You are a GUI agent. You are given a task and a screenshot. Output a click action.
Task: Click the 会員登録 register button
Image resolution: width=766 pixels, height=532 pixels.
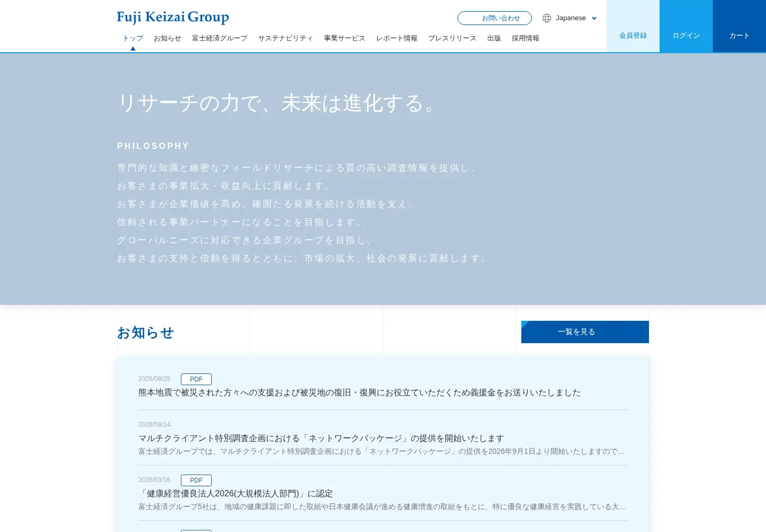pyautogui.click(x=633, y=26)
